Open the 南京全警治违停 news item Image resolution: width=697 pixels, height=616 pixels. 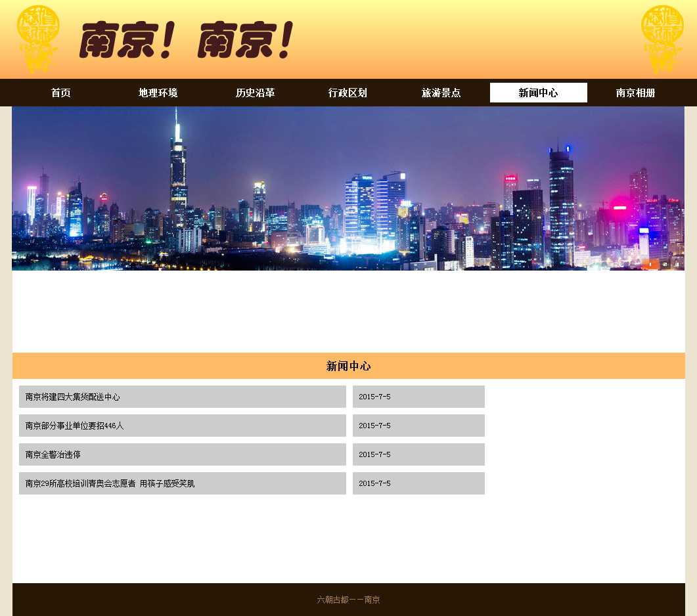click(x=53, y=454)
